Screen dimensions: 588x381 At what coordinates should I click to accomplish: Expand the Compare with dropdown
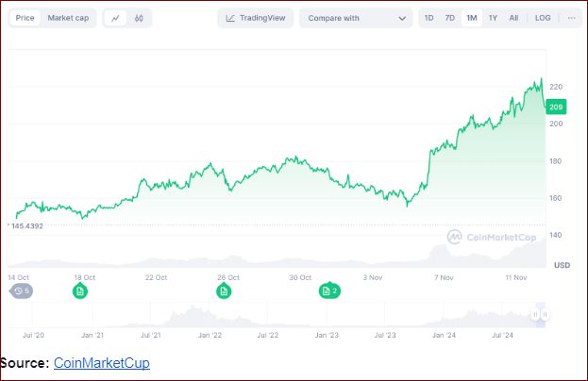356,18
